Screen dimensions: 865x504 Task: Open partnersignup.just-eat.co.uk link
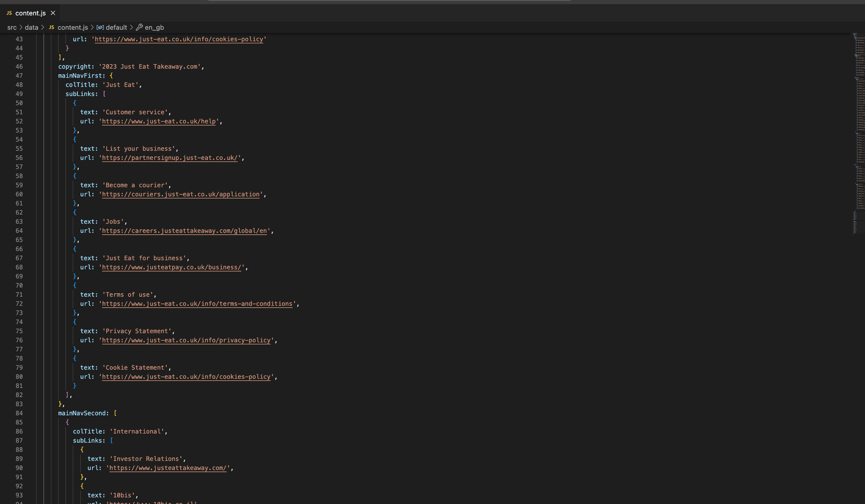click(170, 158)
